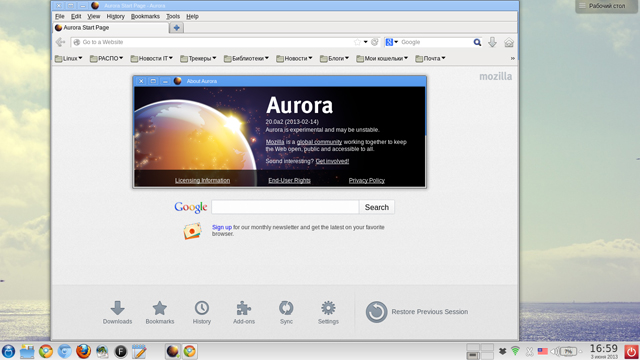Expand the РАСПО bookmarks folder
Screen dimensions: 640x360
pos(106,59)
